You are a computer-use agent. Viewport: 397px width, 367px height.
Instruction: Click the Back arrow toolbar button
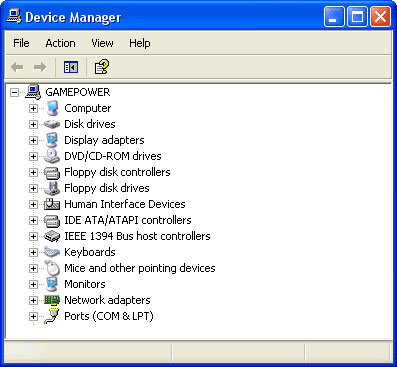[17, 67]
